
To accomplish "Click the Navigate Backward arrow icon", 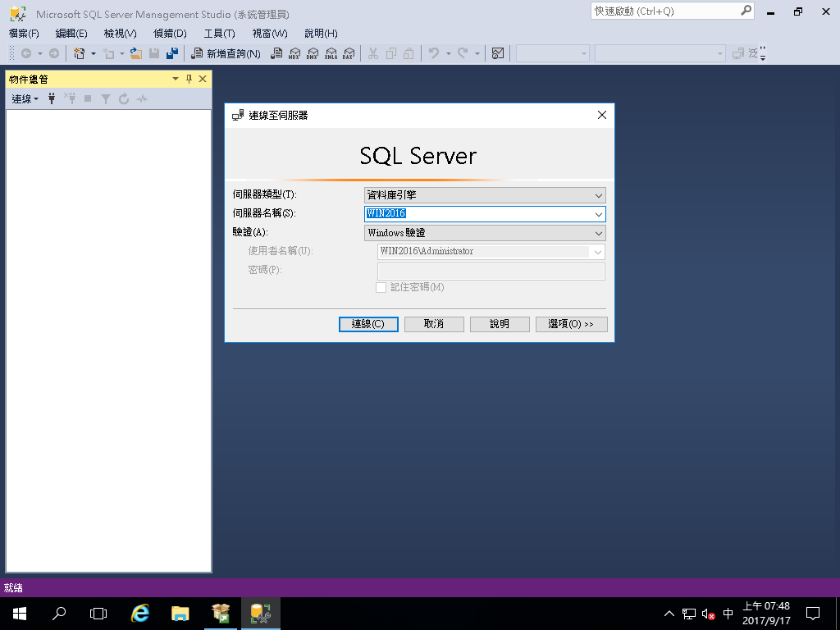I will 25,53.
